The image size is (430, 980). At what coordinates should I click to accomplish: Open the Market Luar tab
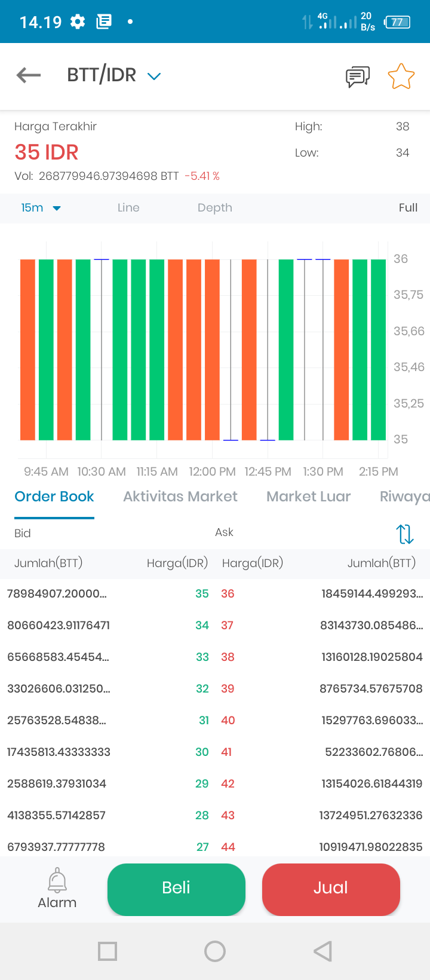point(309,497)
